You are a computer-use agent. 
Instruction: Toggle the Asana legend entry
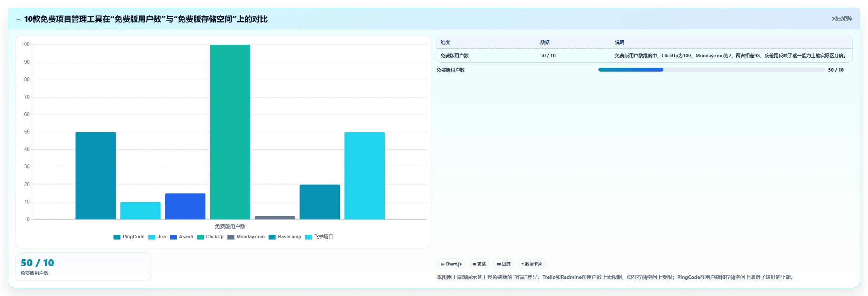pyautogui.click(x=181, y=237)
